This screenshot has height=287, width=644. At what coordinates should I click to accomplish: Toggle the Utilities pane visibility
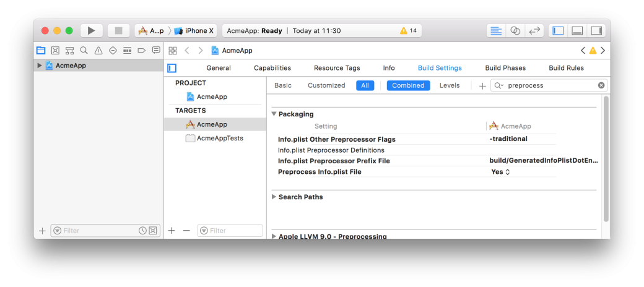596,31
